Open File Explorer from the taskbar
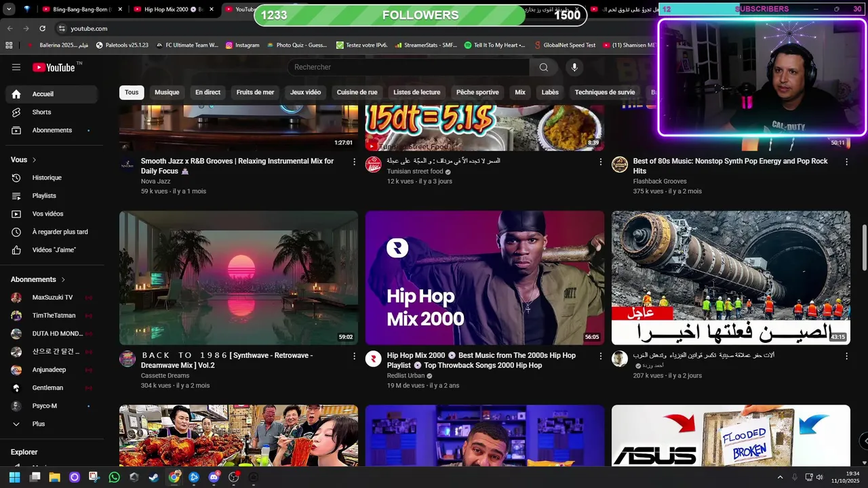 pos(54,477)
